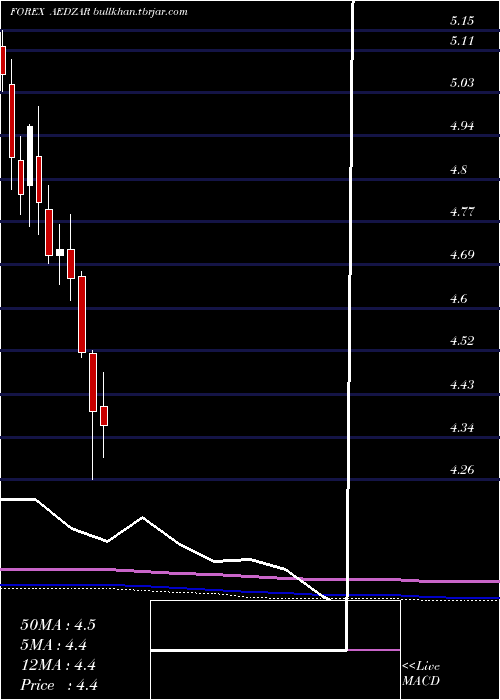
Task: Select the 4.69 price level label
Action: (462, 255)
